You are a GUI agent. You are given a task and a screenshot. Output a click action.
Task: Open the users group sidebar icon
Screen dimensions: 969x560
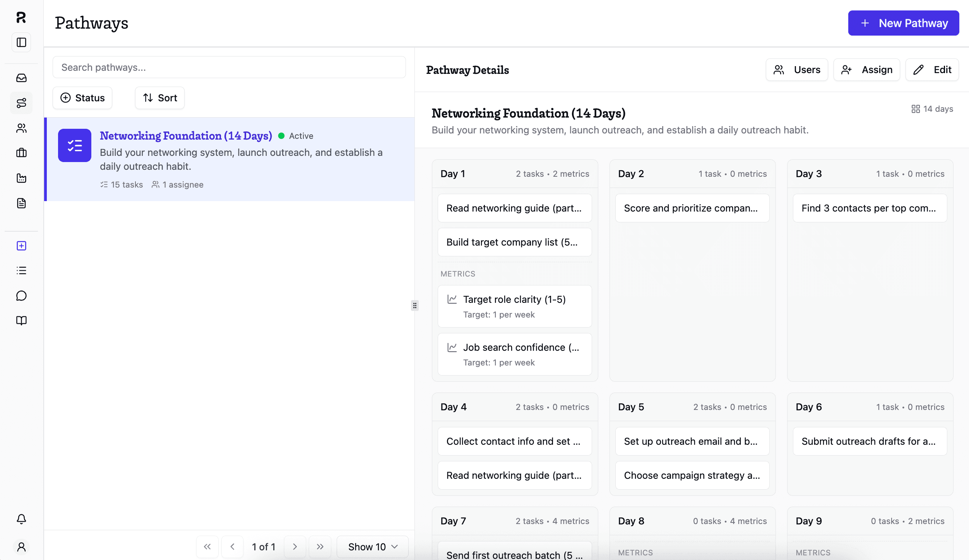point(21,128)
